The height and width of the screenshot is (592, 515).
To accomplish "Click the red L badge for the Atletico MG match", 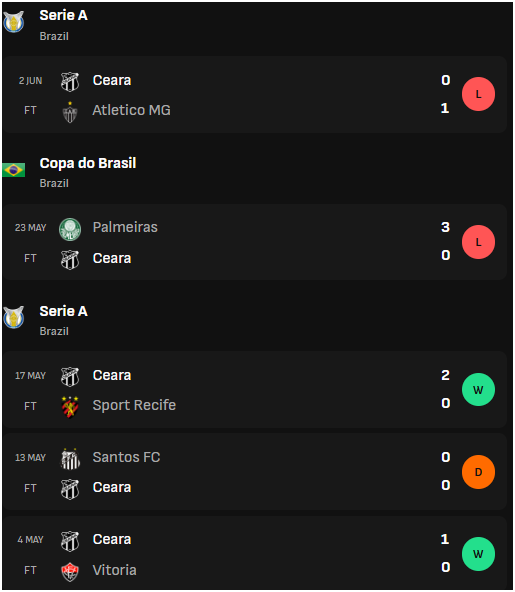I will 478,94.
